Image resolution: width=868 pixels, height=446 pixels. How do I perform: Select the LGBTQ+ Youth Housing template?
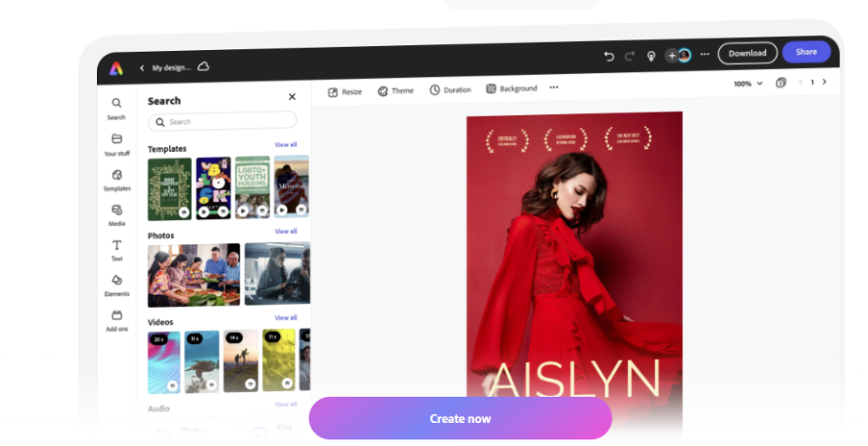point(253,187)
